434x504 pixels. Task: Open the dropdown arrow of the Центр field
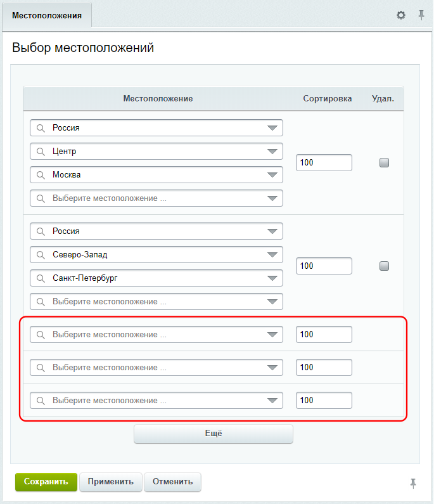pyautogui.click(x=272, y=152)
